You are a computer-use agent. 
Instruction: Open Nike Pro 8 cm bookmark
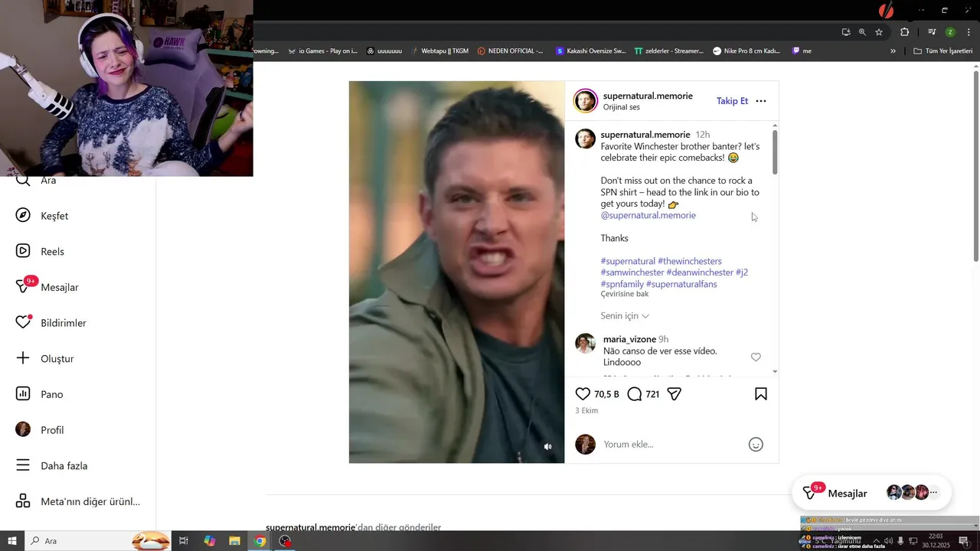[746, 51]
